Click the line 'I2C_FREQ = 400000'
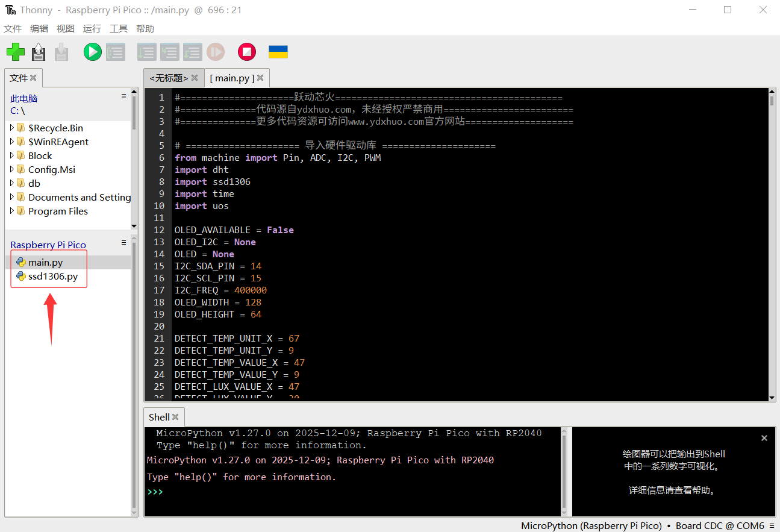The width and height of the screenshot is (780, 532). click(220, 290)
